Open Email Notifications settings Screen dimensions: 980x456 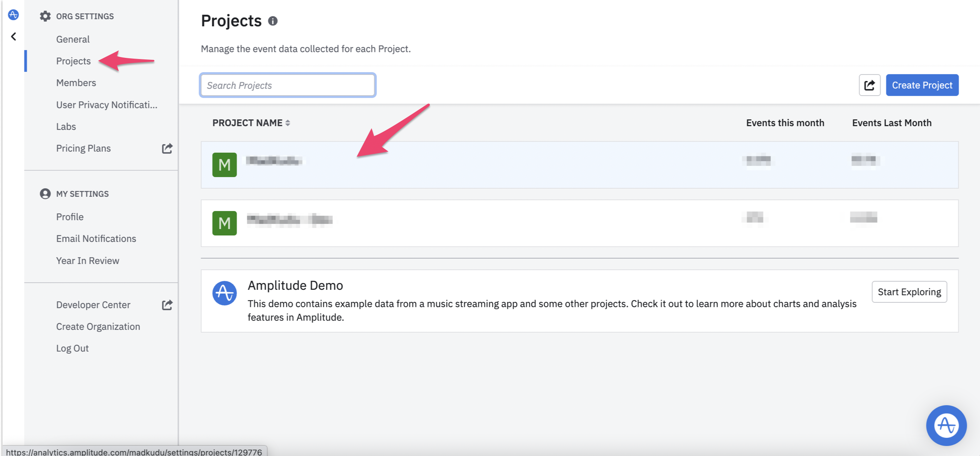96,238
